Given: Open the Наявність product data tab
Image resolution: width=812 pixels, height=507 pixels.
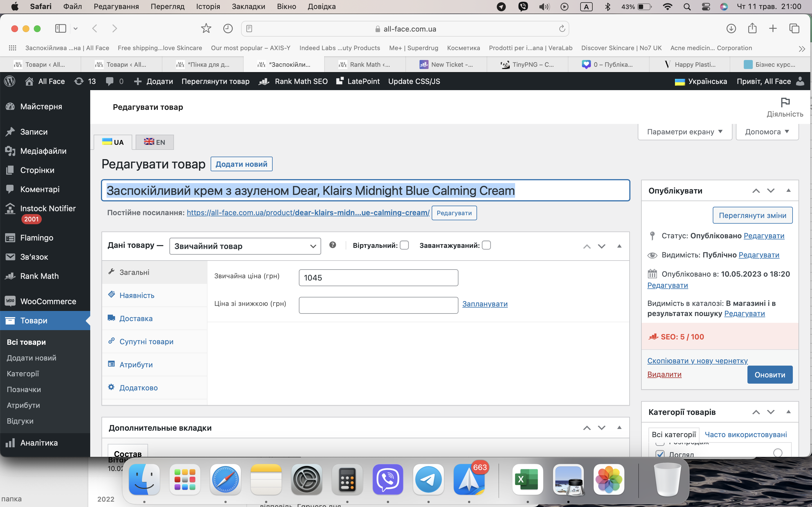Looking at the screenshot, I should (137, 295).
